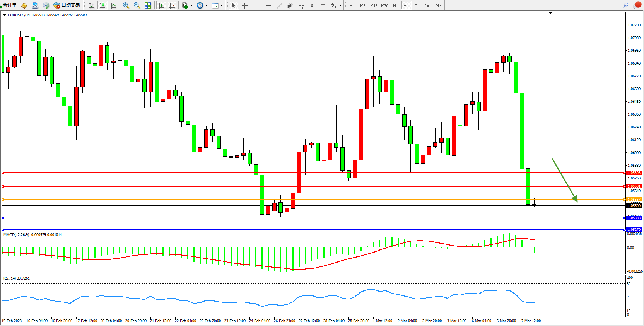
Task: Open the notifications chat bubble icon
Action: click(636, 5)
